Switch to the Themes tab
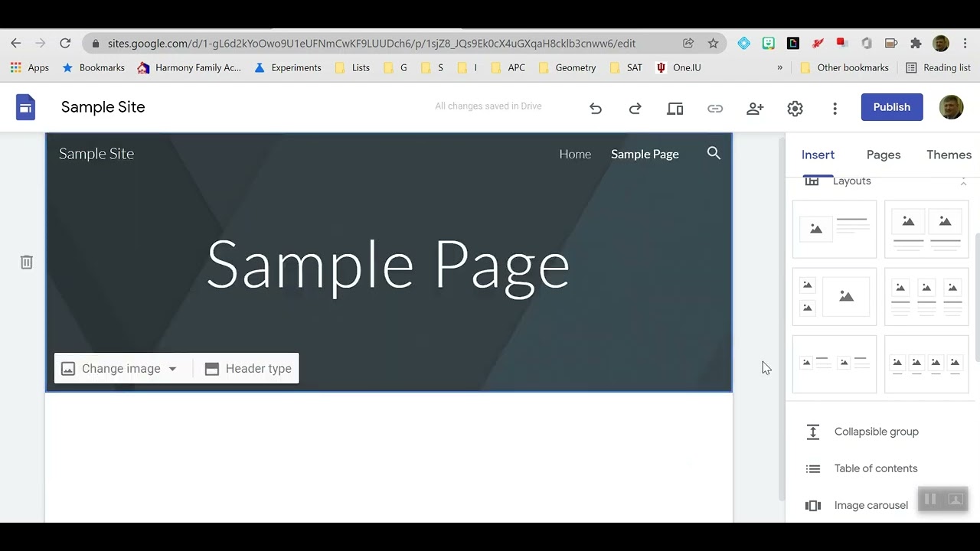Screen dimensions: 980x551 coord(949,155)
